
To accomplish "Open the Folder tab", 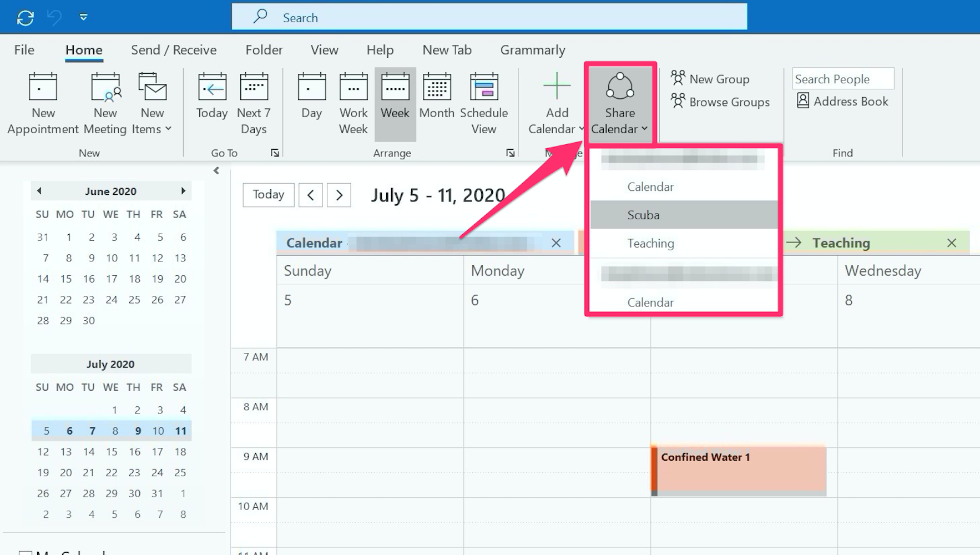I will pyautogui.click(x=264, y=50).
